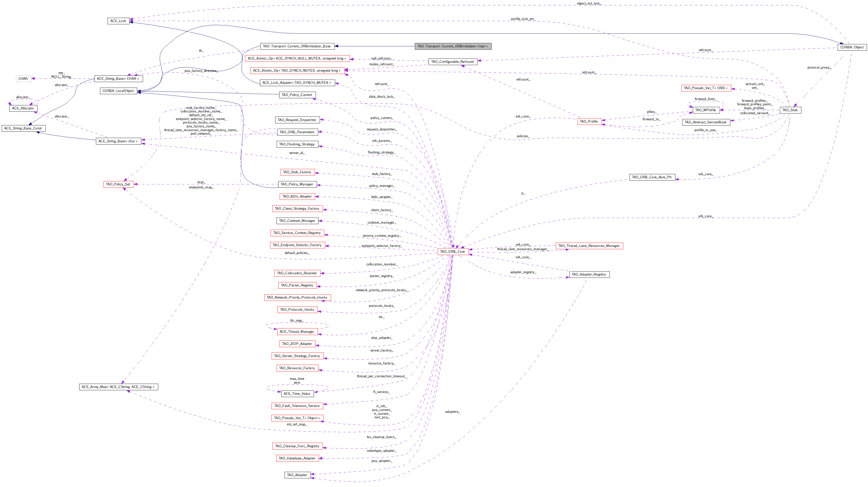868x487 pixels.
Task: Select the CORBA::LocalObject class box
Action: [x=119, y=91]
